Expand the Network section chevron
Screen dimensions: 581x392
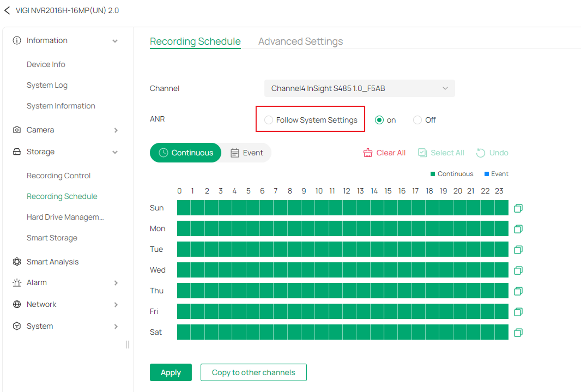(x=116, y=305)
